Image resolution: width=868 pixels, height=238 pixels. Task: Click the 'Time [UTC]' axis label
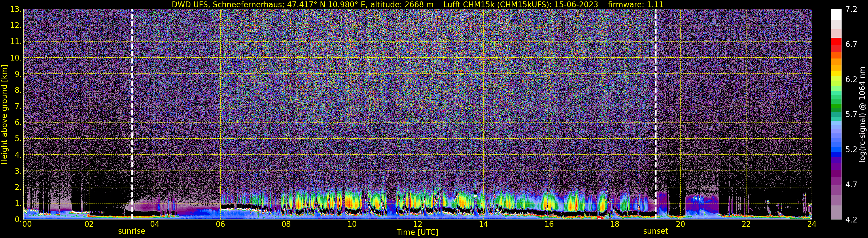click(x=417, y=232)
